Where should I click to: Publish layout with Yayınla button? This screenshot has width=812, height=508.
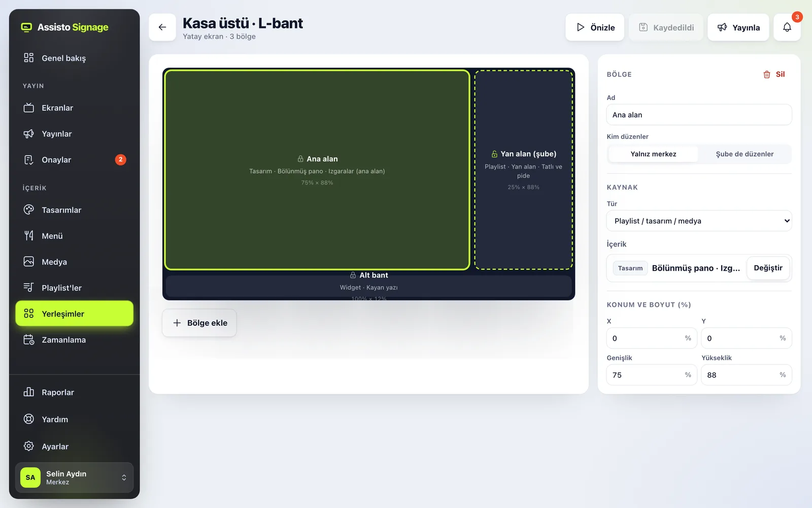[738, 27]
